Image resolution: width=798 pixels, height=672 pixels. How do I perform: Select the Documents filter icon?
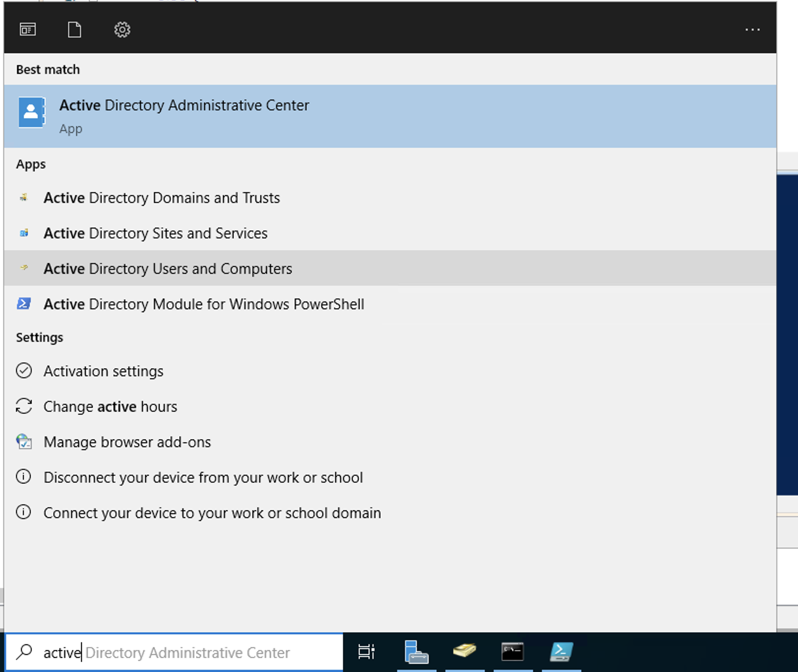74,30
